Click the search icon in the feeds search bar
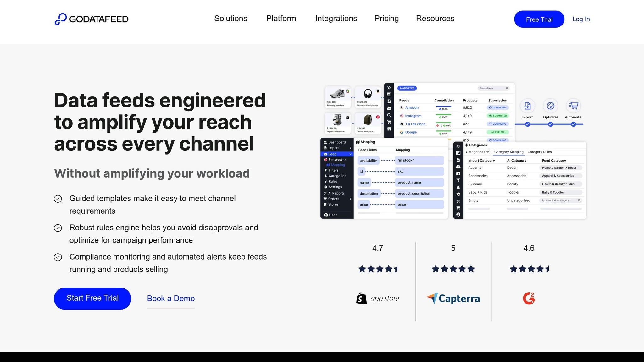Screen dimensions: 644x362 click(507, 88)
